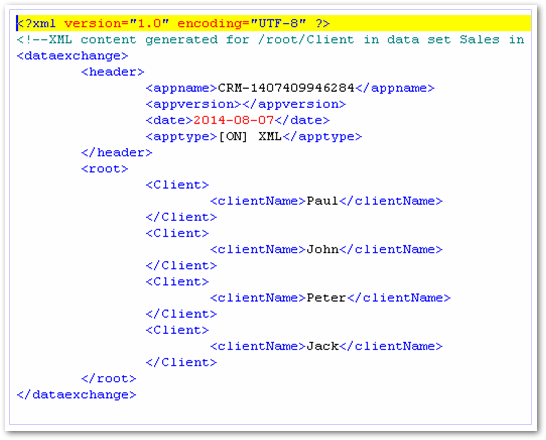Select the XML content generated comment line
Image resolution: width=546 pixels, height=440 pixels.
pos(271,39)
